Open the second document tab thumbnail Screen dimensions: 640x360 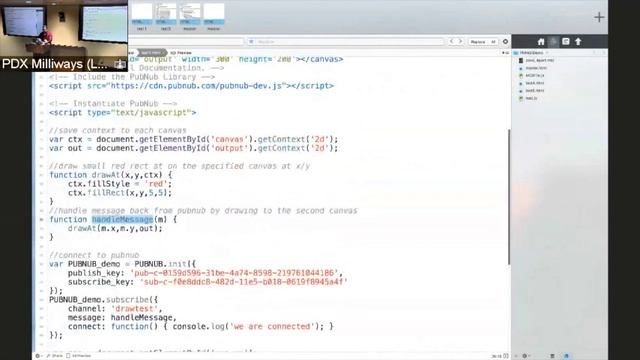coord(166,17)
